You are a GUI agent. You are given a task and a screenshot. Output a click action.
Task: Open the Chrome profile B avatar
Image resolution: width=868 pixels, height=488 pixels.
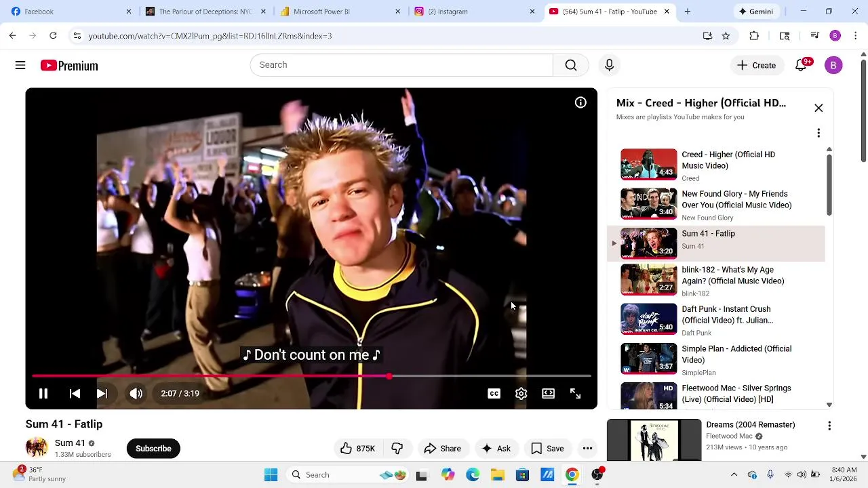click(x=835, y=36)
